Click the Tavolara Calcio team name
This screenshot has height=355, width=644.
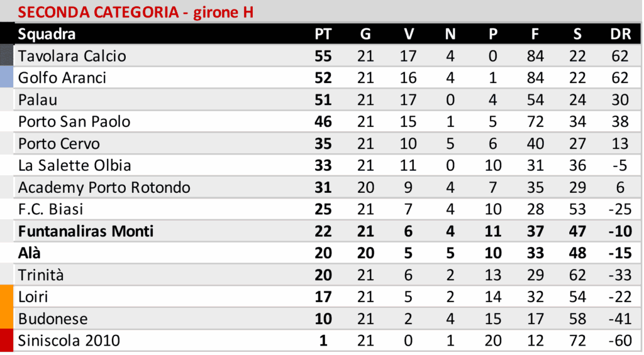[x=72, y=56]
